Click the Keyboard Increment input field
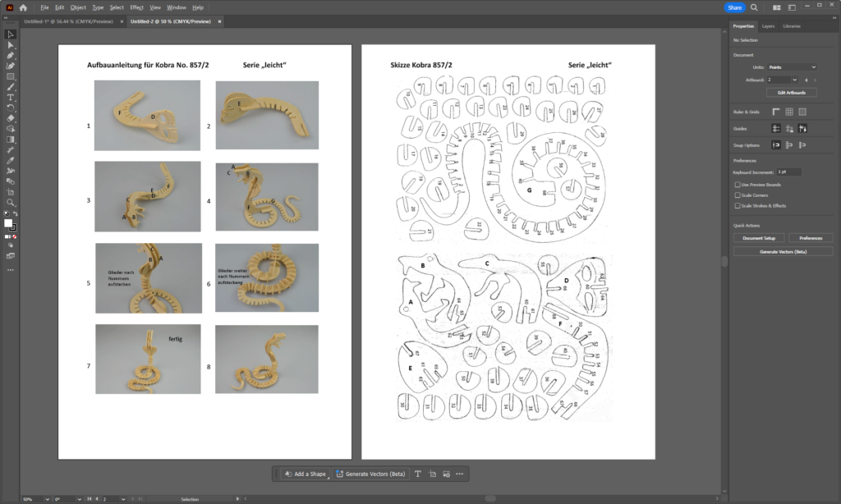This screenshot has width=841, height=504. 788,172
